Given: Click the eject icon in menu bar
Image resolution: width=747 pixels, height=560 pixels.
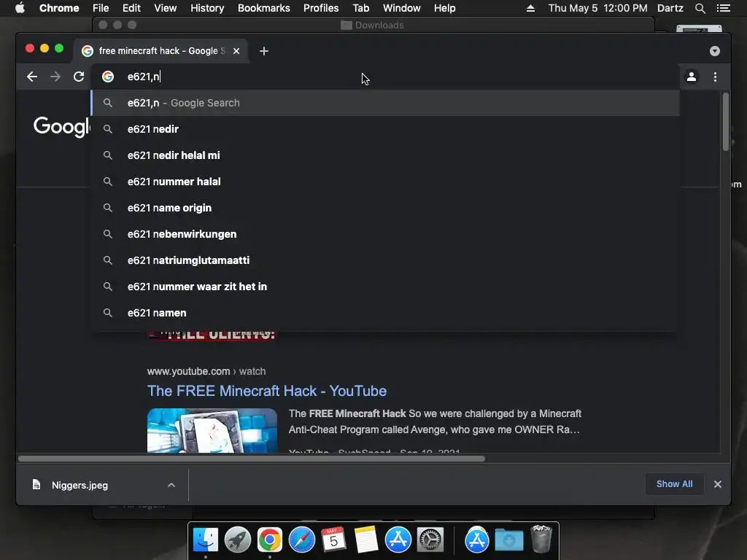Looking at the screenshot, I should (530, 8).
